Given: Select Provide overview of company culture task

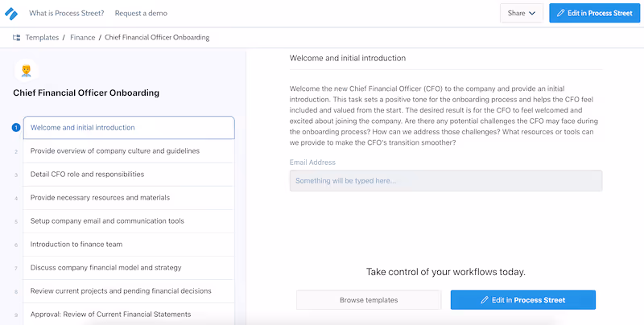Looking at the screenshot, I should pos(129,151).
